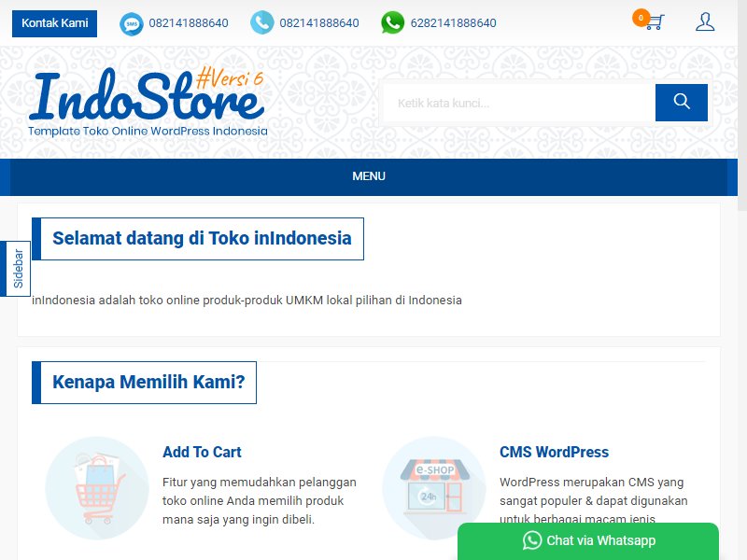The image size is (747, 560).
Task: Click the WhatsApp logo in chat button
Action: [532, 540]
